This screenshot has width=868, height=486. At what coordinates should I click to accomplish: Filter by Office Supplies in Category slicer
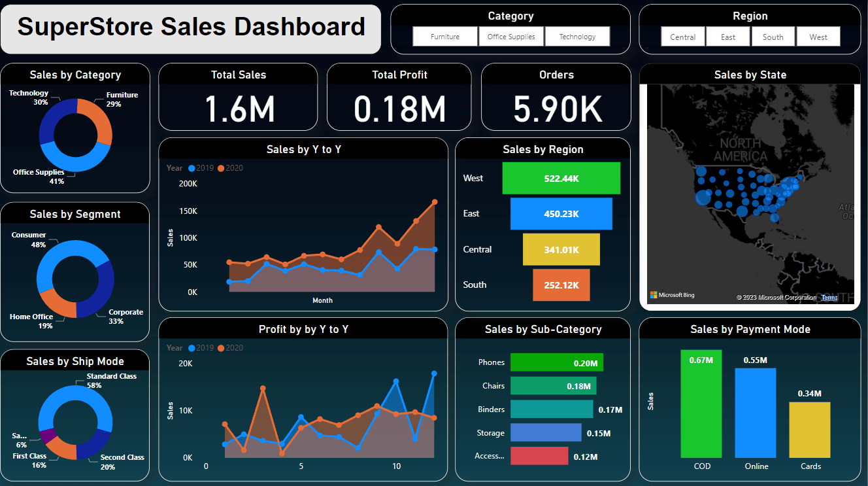[x=511, y=37]
